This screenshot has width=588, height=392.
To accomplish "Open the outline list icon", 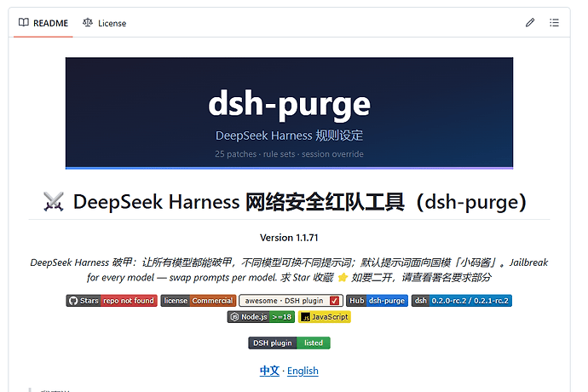I will coord(554,22).
